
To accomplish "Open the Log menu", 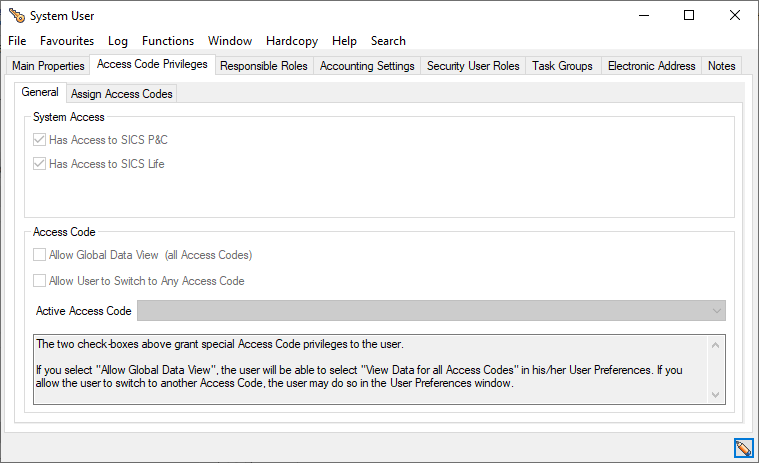I will 118,41.
